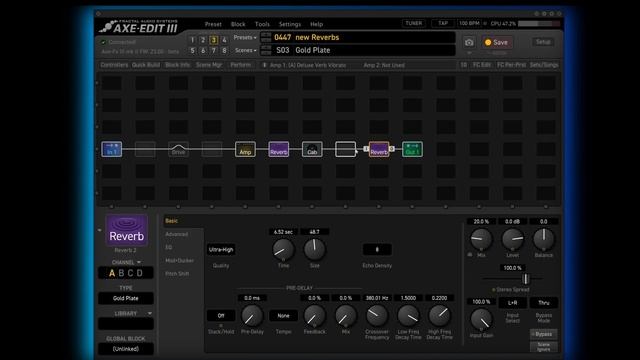
Task: Click the large Reverb block icon
Action: tap(127, 231)
